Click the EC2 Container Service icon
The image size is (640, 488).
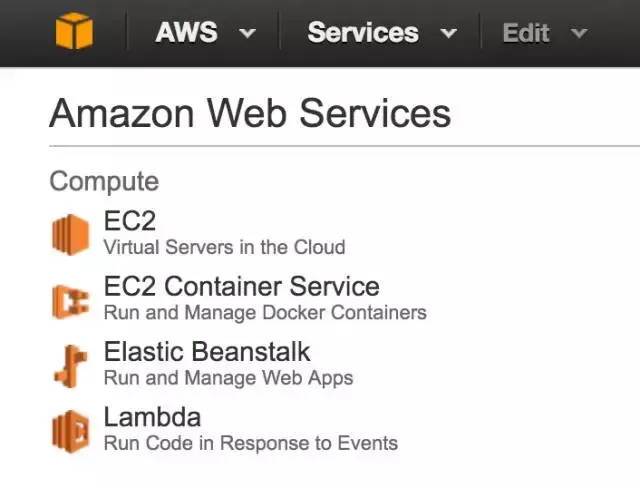tap(70, 300)
